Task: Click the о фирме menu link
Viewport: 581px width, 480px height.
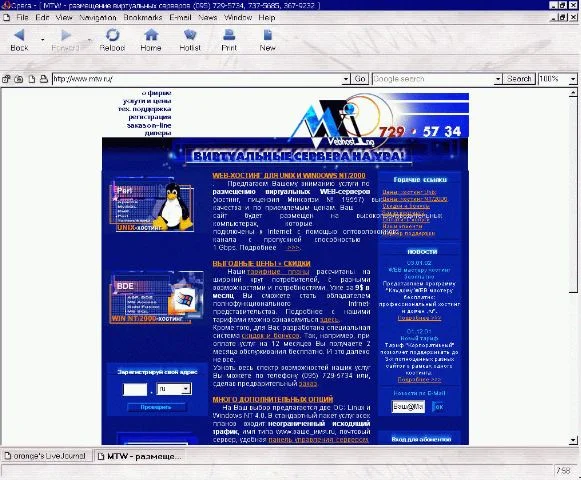Action: (x=156, y=93)
